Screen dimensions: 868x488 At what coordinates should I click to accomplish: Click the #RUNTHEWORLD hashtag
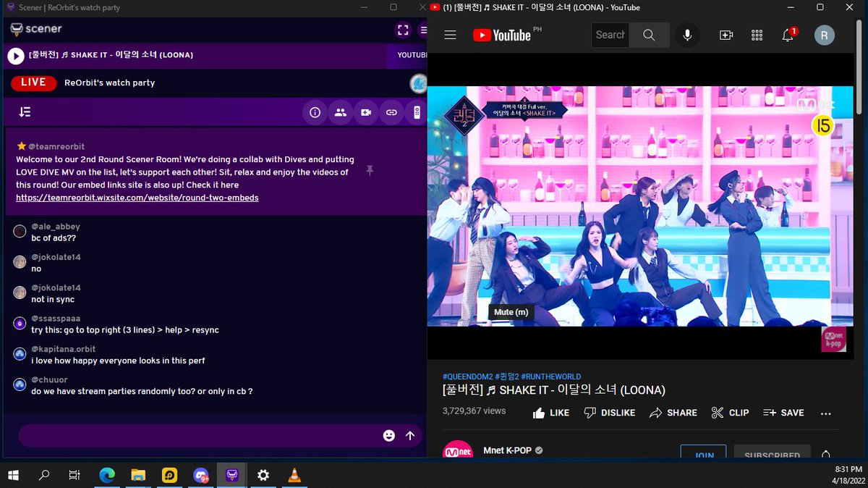point(550,376)
